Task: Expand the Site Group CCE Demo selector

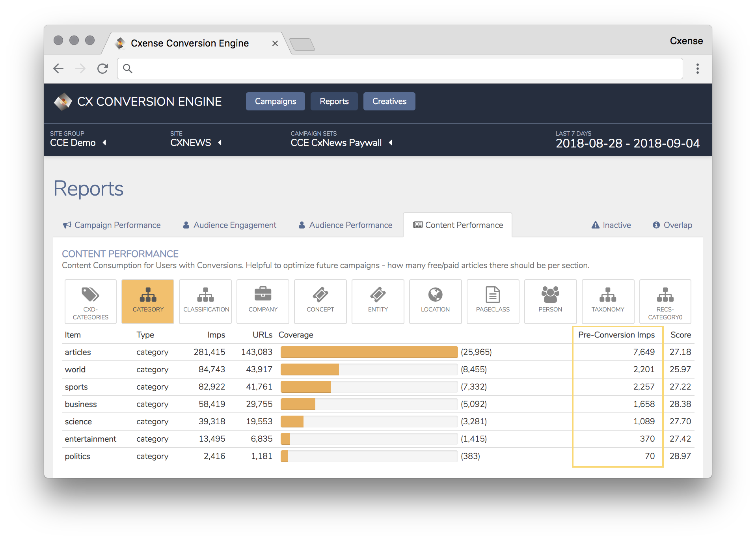Action: [x=78, y=143]
